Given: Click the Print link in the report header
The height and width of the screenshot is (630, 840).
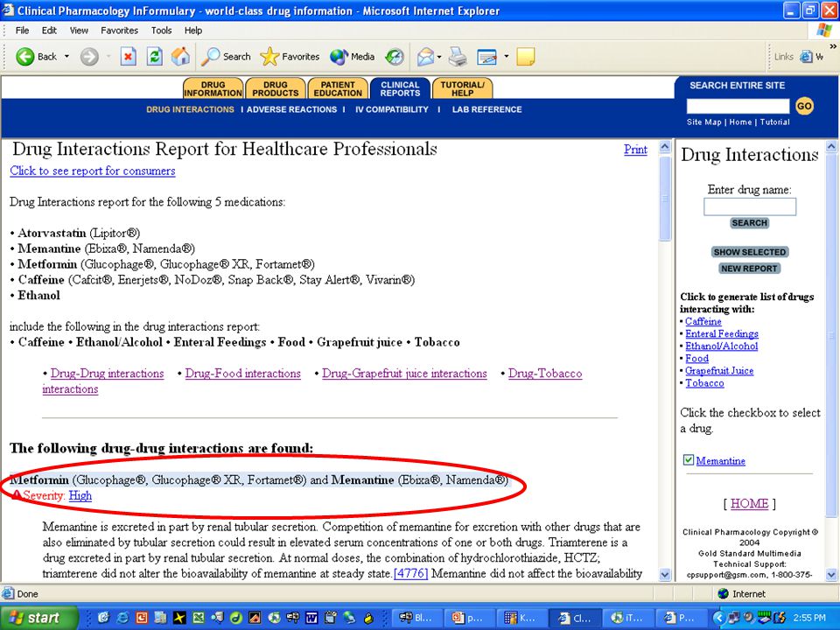Looking at the screenshot, I should (635, 150).
